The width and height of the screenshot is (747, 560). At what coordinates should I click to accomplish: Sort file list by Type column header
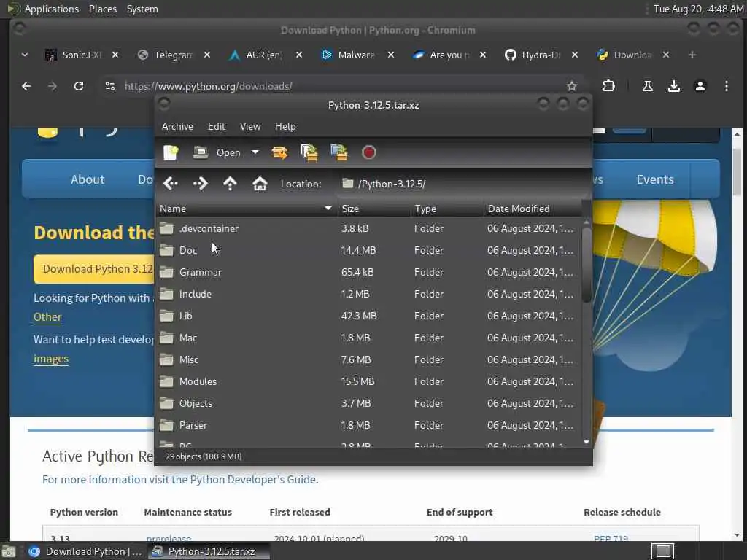447,209
